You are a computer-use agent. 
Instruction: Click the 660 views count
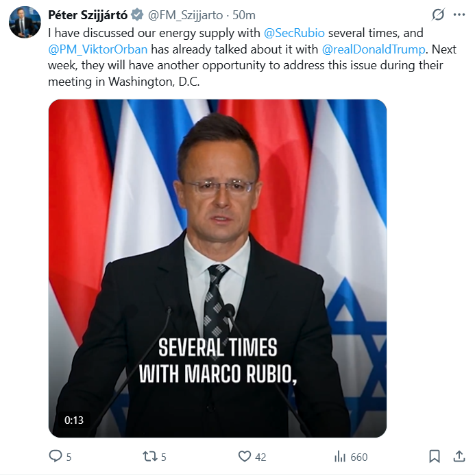(x=359, y=457)
